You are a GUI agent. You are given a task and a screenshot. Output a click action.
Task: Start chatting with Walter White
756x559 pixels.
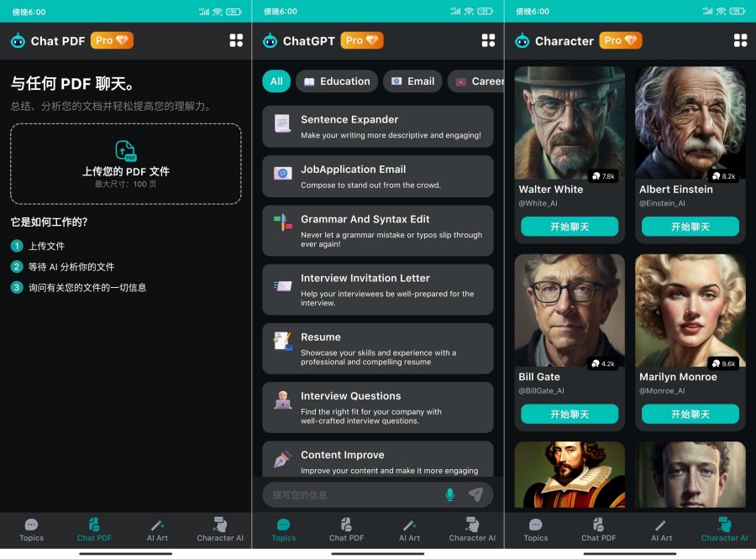click(570, 226)
